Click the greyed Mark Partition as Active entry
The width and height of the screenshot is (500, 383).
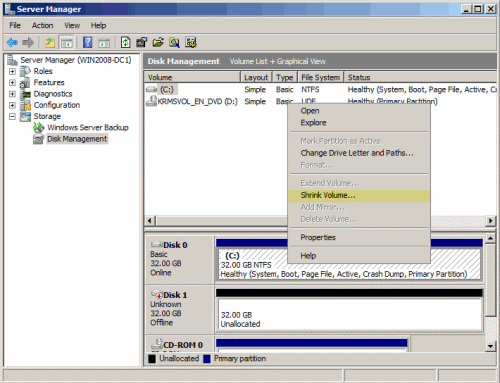[x=359, y=141]
